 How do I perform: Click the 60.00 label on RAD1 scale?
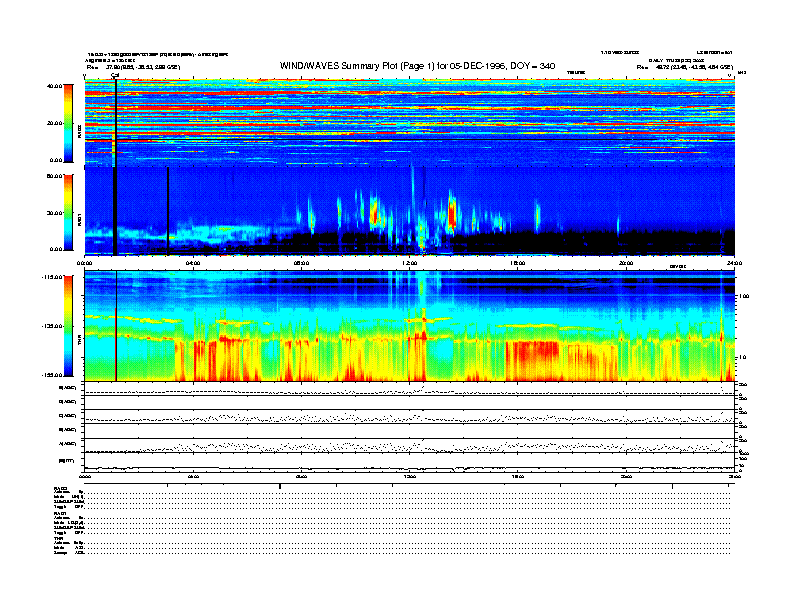tap(55, 176)
